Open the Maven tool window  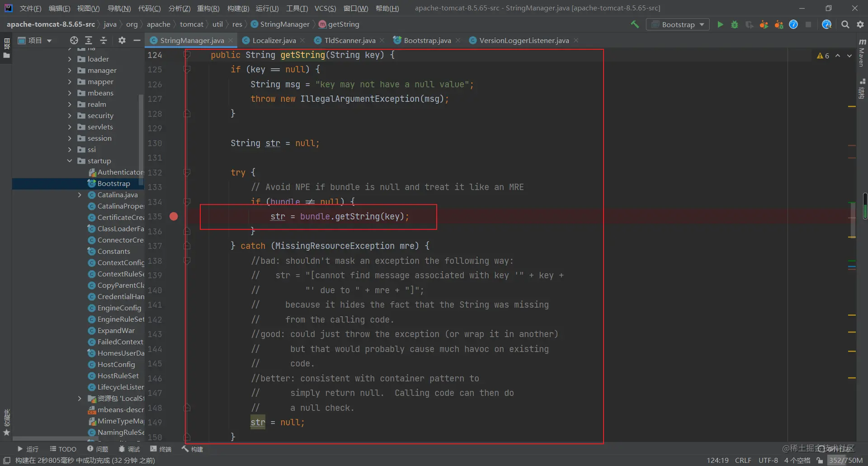862,52
